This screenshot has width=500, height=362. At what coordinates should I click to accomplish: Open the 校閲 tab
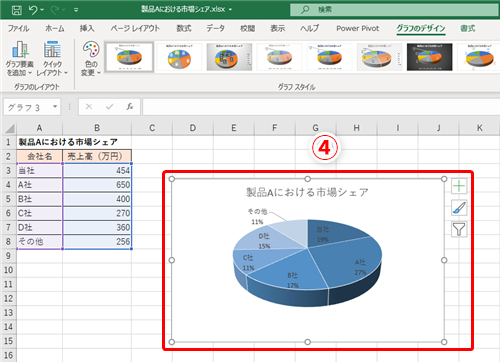[247, 29]
